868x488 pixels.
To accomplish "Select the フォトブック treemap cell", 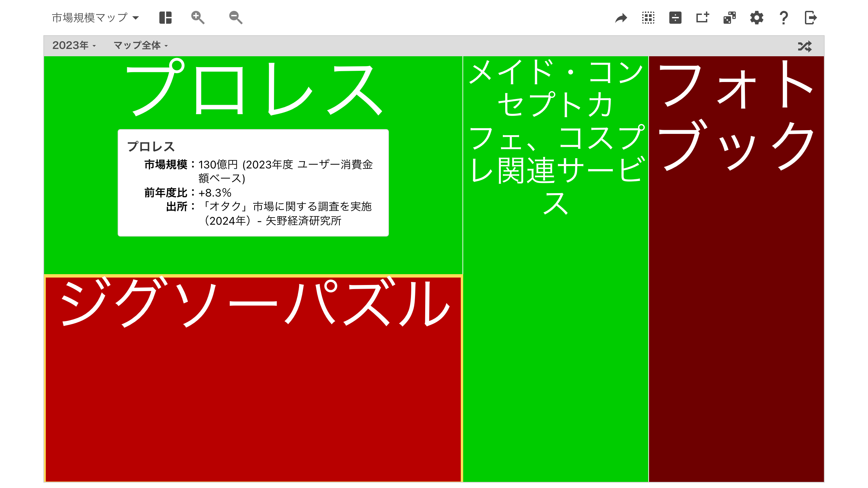I will coord(736,269).
